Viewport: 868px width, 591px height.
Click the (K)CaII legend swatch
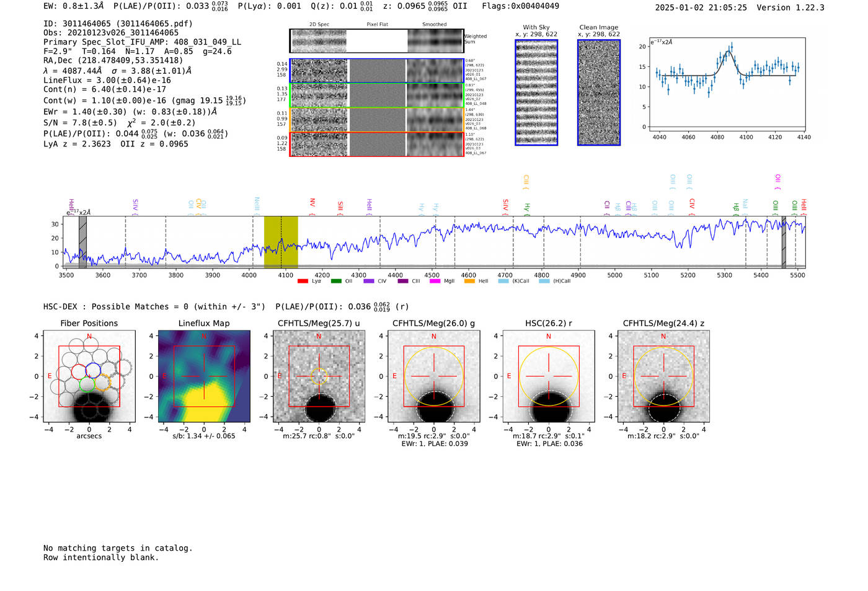[503, 281]
